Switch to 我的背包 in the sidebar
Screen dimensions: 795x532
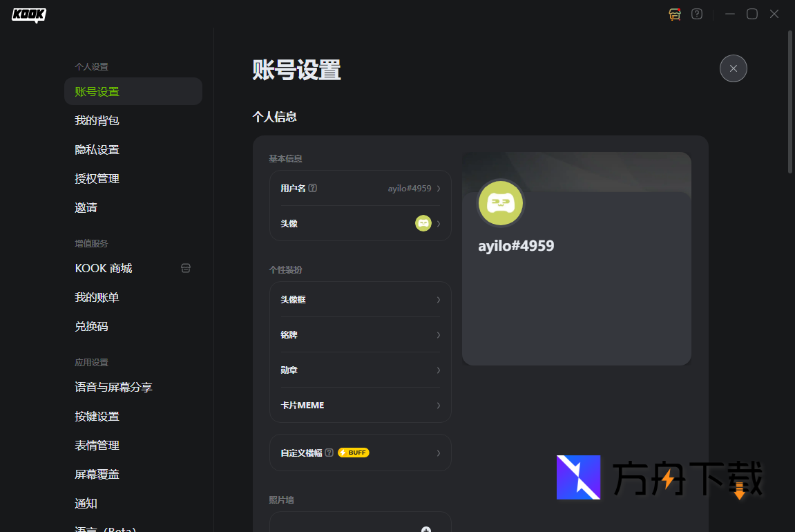coord(97,120)
